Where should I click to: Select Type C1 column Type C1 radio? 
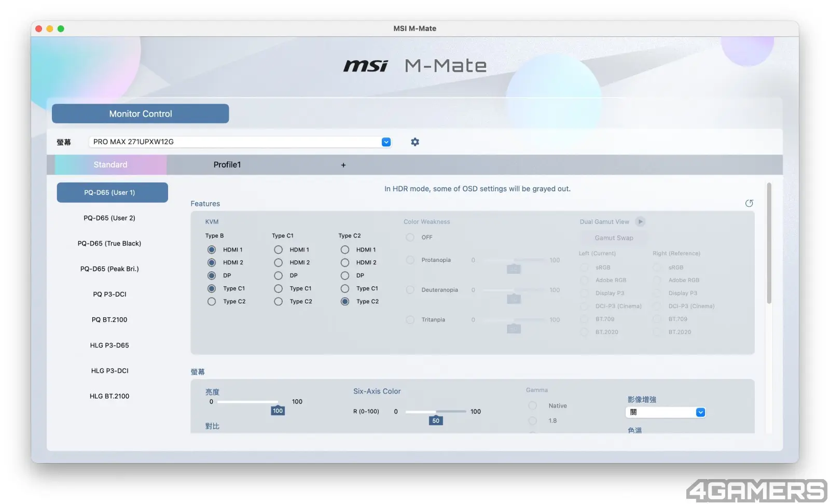[279, 289]
